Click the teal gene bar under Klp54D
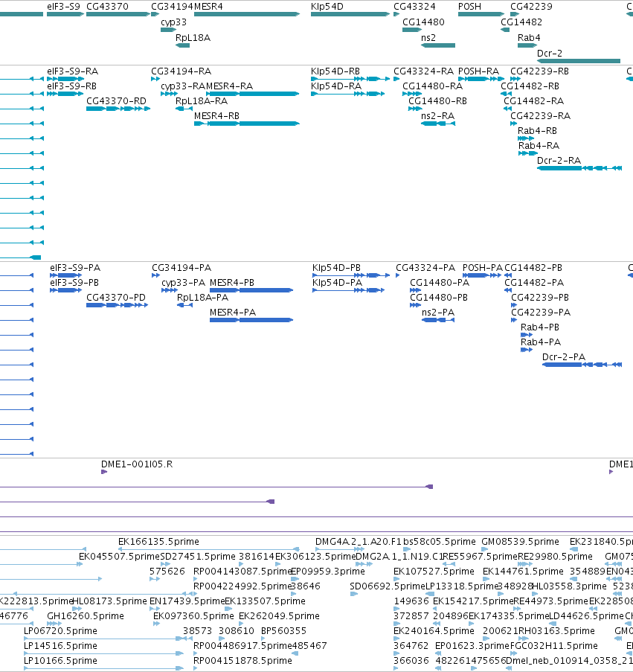This screenshot has width=633, height=672. click(x=350, y=14)
